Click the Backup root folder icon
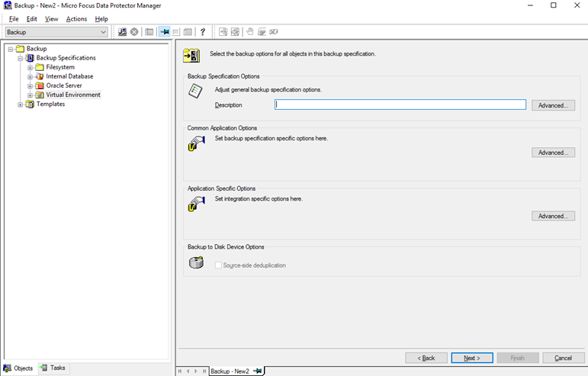Screen dimensions: 588x376 pyautogui.click(x=21, y=49)
